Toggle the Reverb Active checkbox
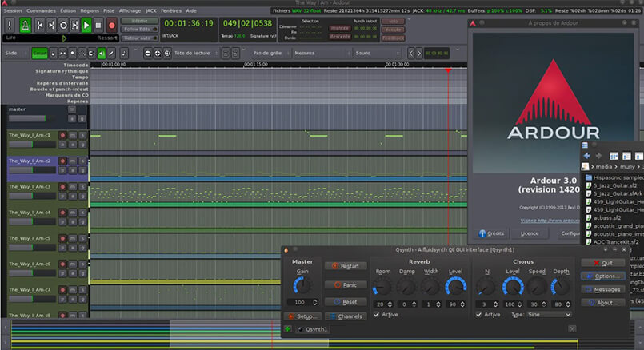This screenshot has height=350, width=644. point(377,315)
